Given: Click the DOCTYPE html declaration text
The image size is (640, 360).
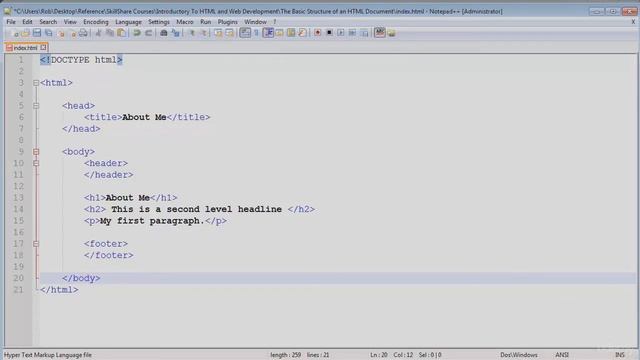Looking at the screenshot, I should pos(81,60).
